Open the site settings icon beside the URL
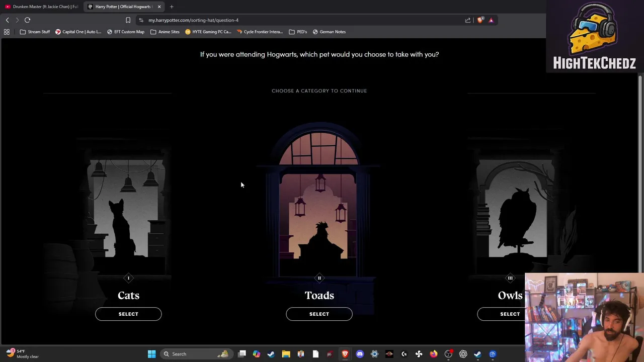 pyautogui.click(x=141, y=20)
